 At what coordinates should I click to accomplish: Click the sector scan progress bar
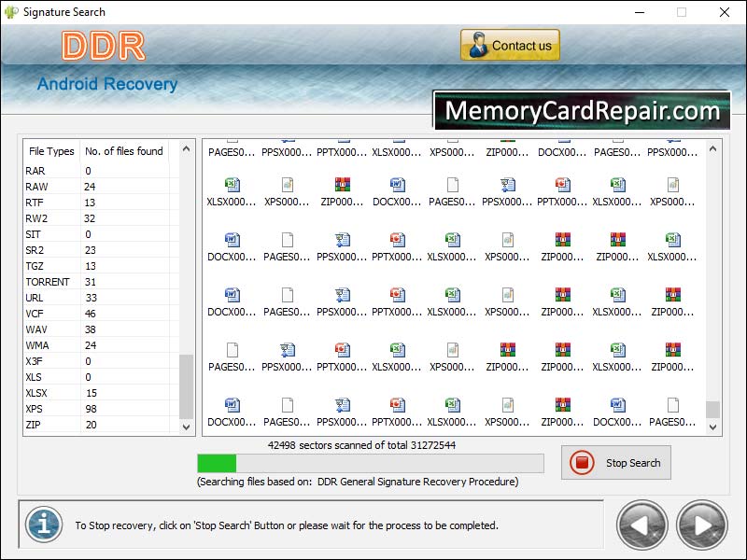371,463
